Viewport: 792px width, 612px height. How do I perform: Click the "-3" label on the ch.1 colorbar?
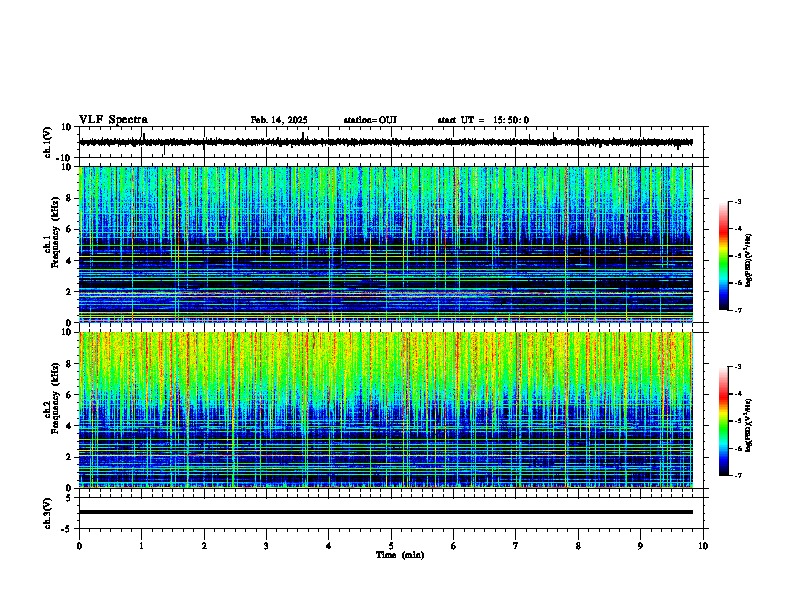pos(737,201)
